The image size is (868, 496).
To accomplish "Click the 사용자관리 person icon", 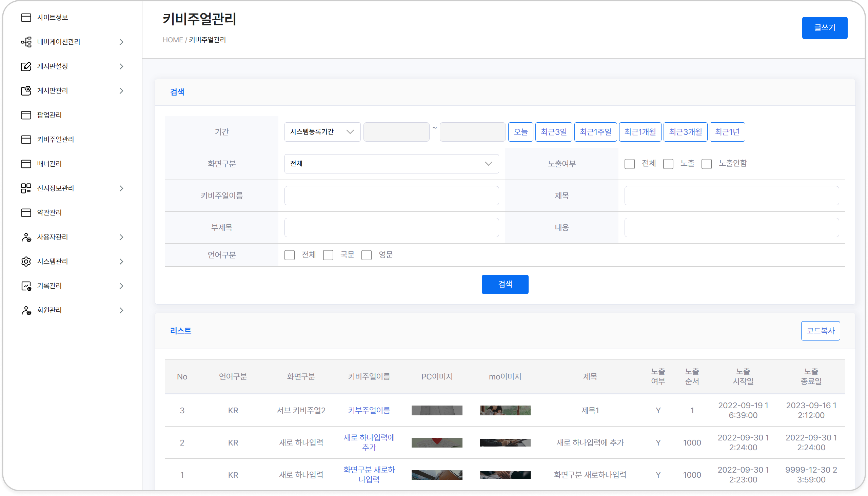I will click(26, 237).
